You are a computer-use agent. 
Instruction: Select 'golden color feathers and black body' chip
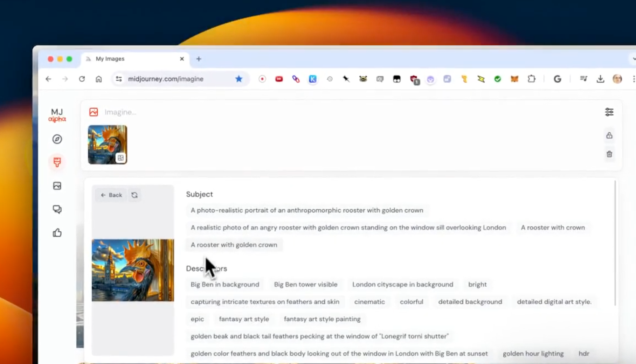[x=339, y=353]
